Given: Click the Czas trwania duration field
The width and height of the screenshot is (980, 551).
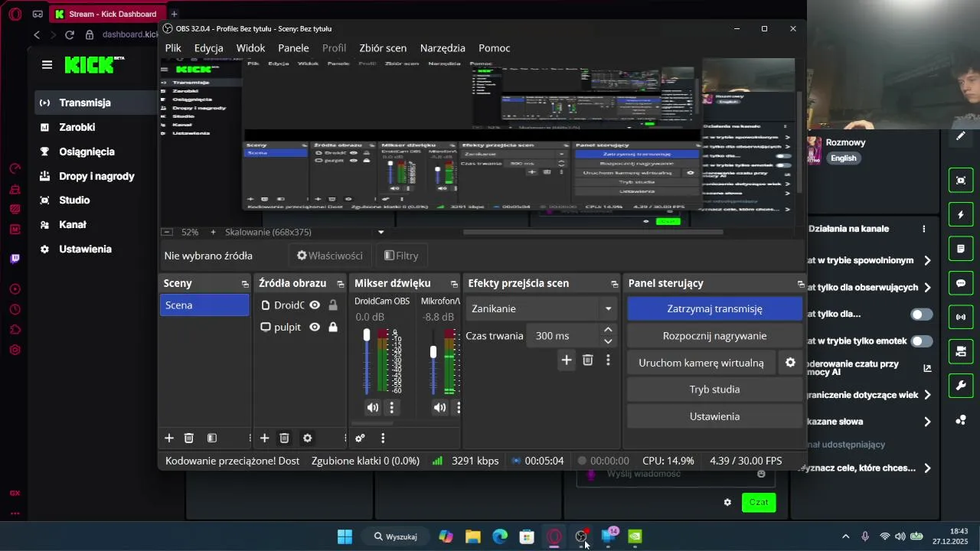Looking at the screenshot, I should pyautogui.click(x=563, y=336).
